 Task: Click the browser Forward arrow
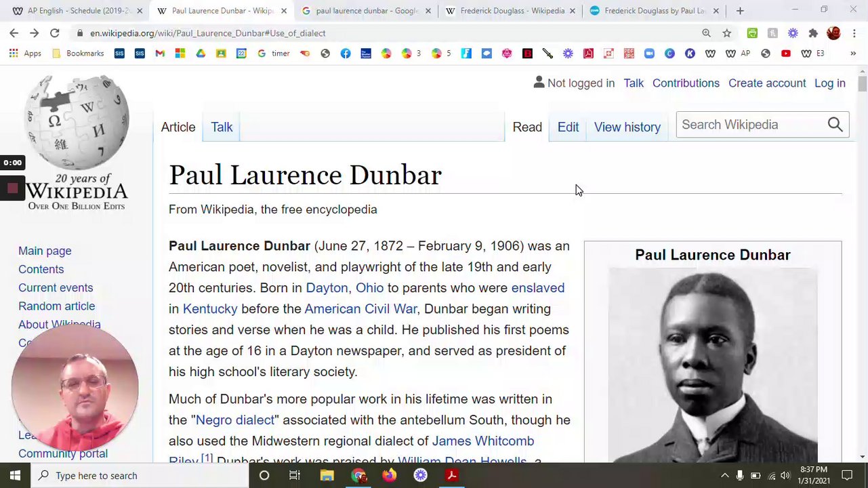coord(34,33)
